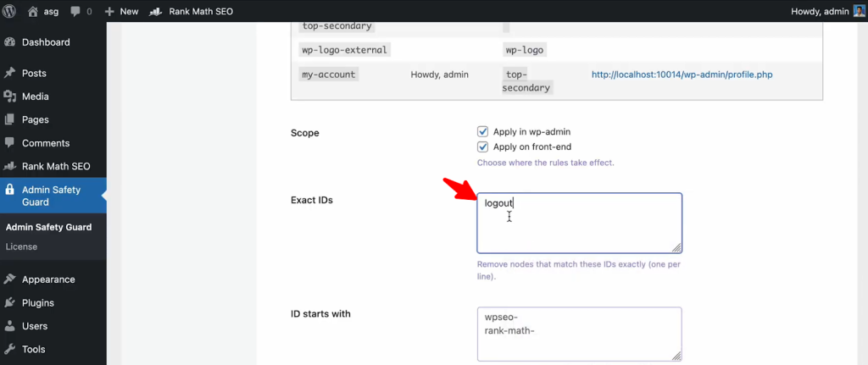Click the admin avatar thumbnail
This screenshot has width=868, height=365.
coord(859,12)
